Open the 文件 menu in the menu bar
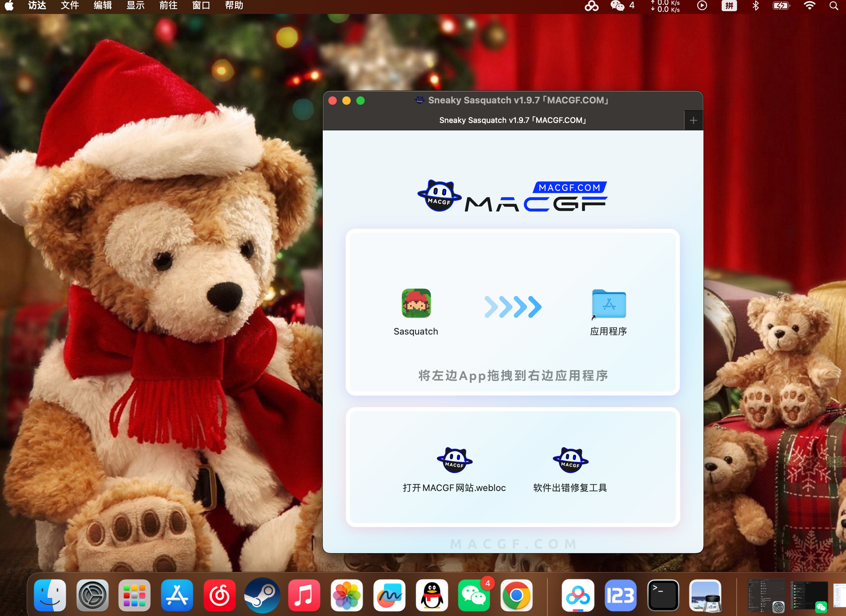Viewport: 846px width, 616px height. (x=70, y=6)
